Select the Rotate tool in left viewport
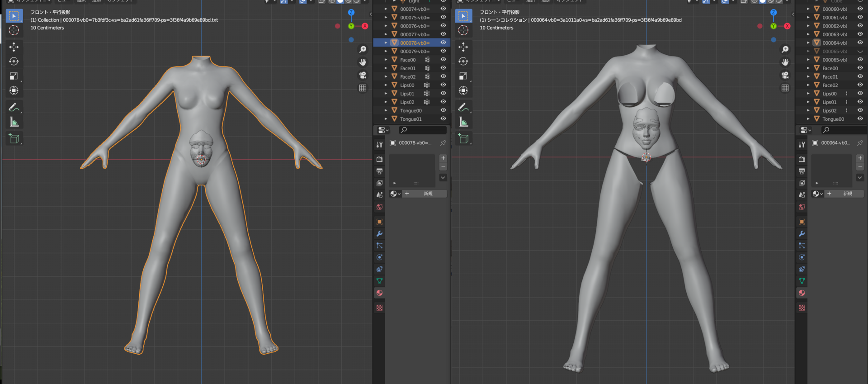Image resolution: width=868 pixels, height=384 pixels. (14, 62)
